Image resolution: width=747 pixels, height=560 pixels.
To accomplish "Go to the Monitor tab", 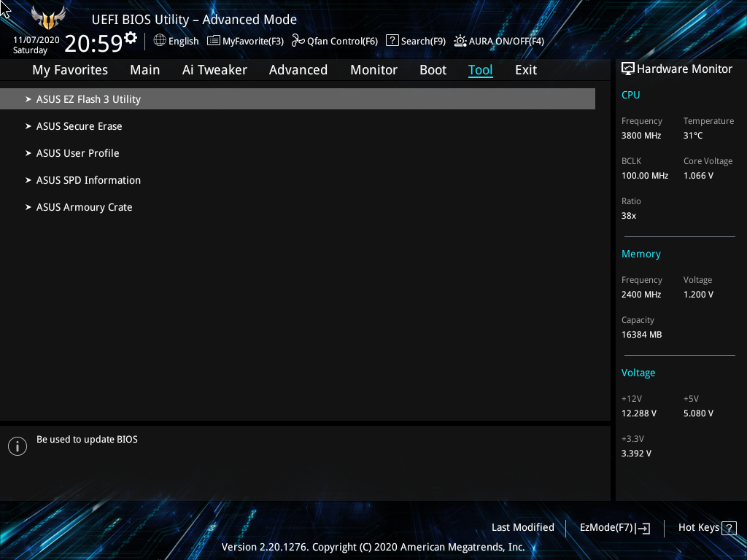I will click(374, 70).
